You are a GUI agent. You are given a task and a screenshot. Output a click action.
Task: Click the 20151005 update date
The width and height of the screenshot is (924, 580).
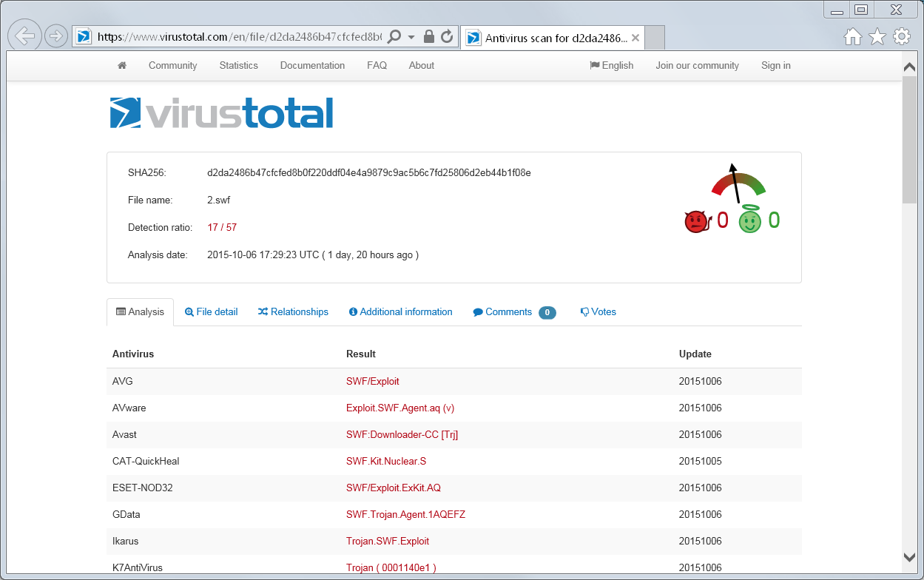point(701,461)
